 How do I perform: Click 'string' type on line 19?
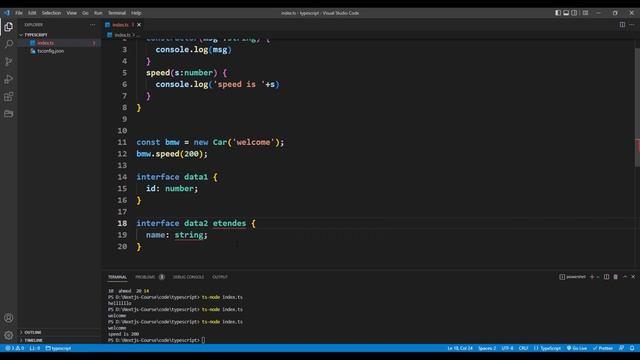[189, 235]
